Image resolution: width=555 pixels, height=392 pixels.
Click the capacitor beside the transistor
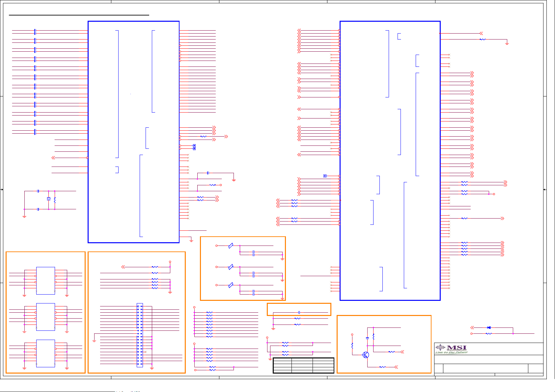point(368,338)
